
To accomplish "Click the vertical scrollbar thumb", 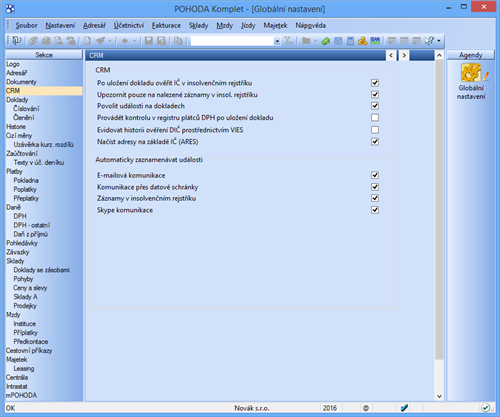I will (x=439, y=210).
